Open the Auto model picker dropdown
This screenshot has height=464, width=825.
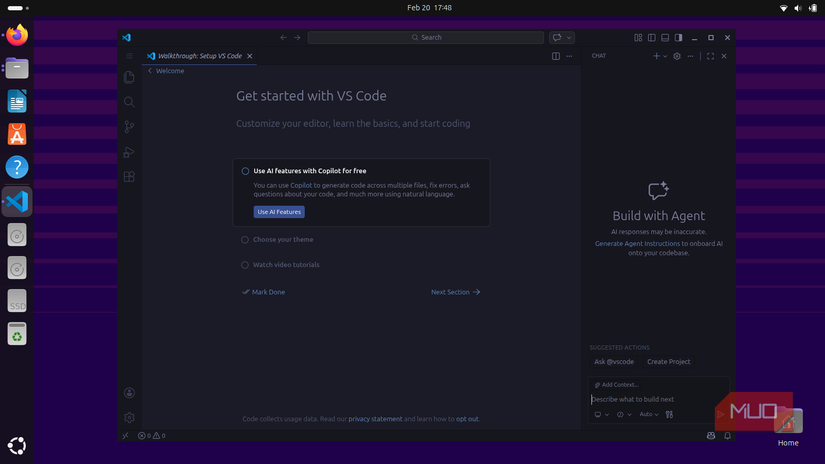point(649,415)
